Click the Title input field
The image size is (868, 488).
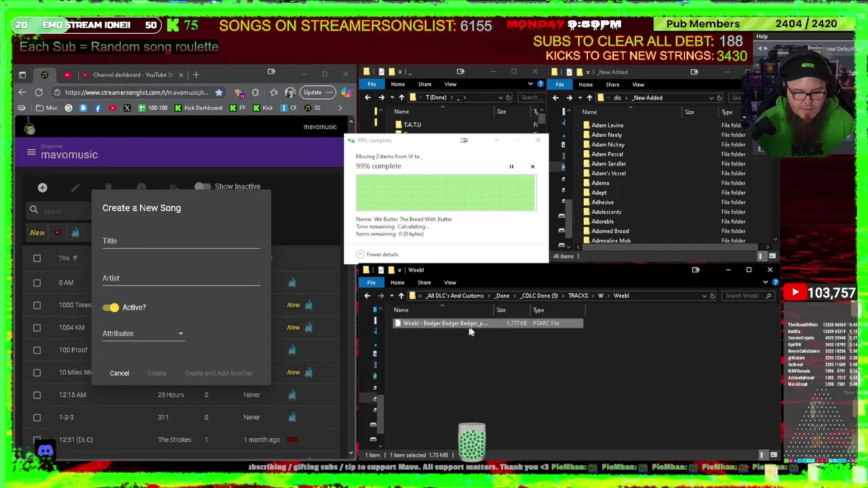pyautogui.click(x=181, y=241)
